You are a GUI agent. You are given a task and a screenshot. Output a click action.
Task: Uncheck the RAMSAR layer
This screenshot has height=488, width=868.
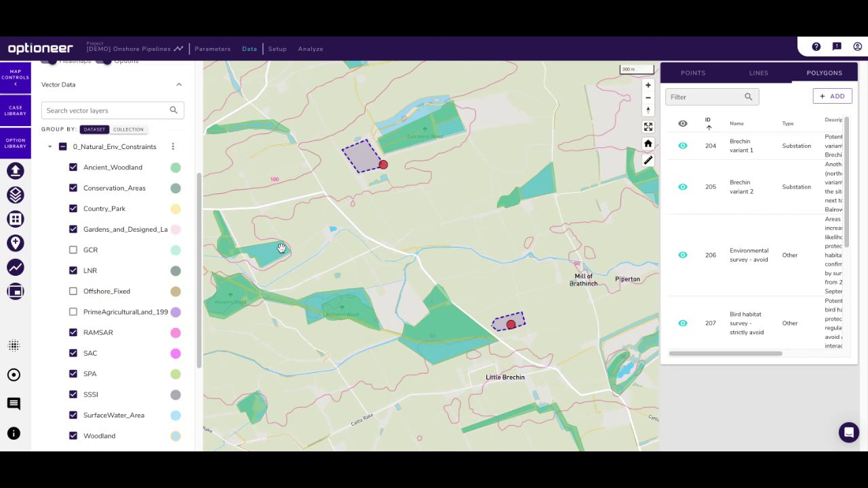[73, 333]
